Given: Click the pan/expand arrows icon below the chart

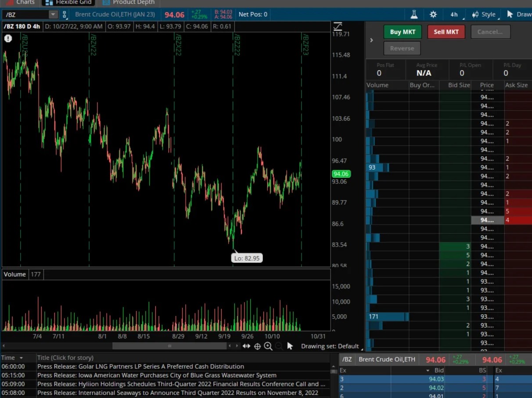Looking at the screenshot, I should 246,346.
